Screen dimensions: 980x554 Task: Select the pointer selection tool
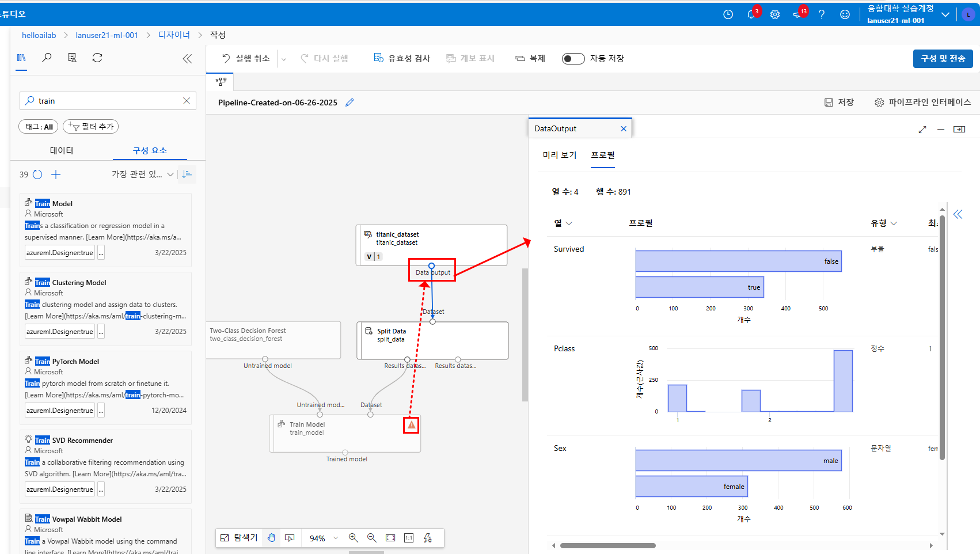[290, 538]
